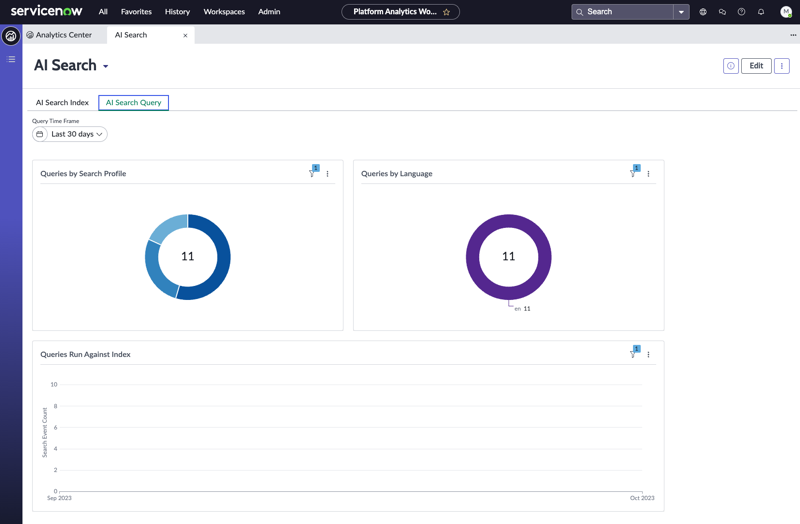This screenshot has height=524, width=800.
Task: Open the user avatar menu
Action: click(786, 12)
